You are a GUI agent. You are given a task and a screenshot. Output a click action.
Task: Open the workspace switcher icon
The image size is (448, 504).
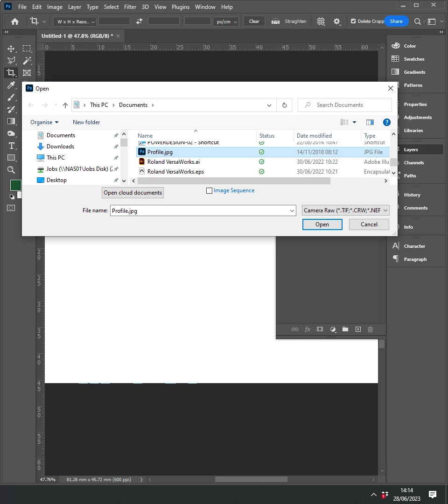pyautogui.click(x=432, y=21)
